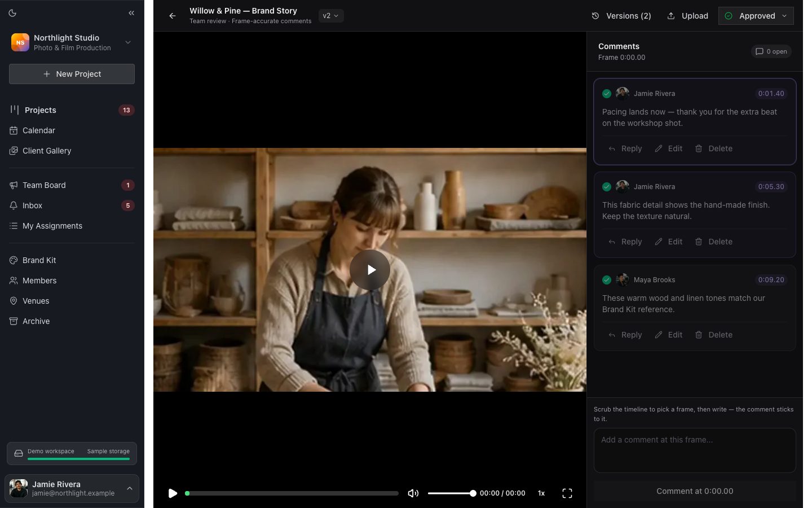Open Projects in the sidebar

coord(72,110)
